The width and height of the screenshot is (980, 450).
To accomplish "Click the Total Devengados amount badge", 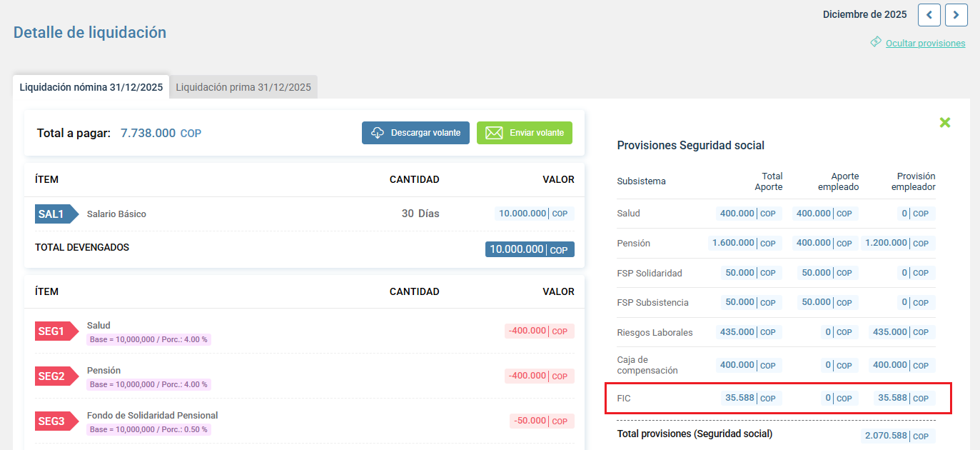I will coord(530,250).
